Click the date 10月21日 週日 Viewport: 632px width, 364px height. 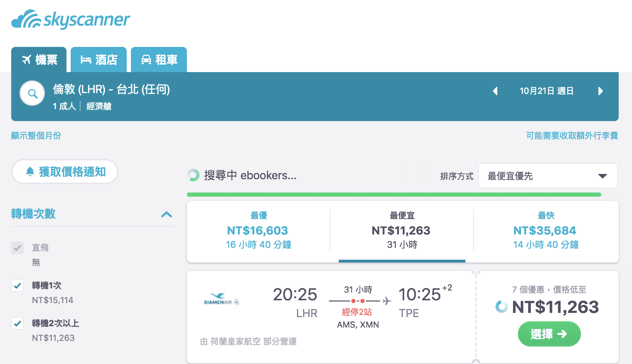coord(547,91)
